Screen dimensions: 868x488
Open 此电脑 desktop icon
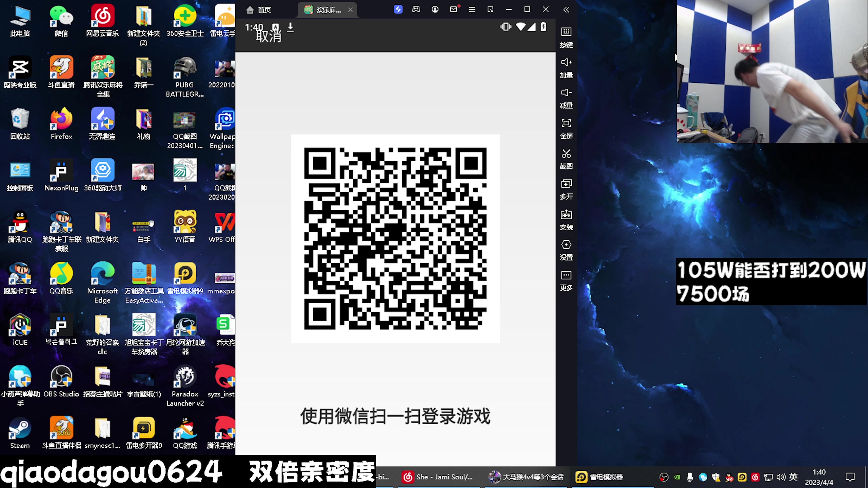(20, 21)
